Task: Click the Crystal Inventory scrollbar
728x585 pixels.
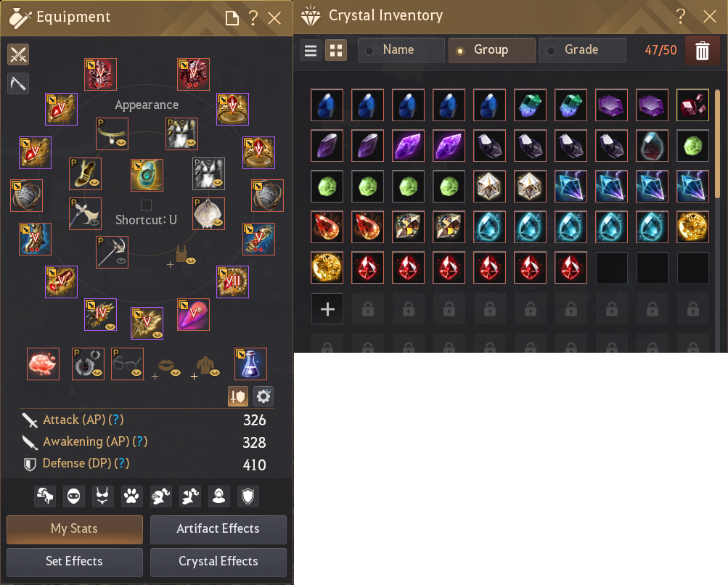Action: [x=717, y=144]
